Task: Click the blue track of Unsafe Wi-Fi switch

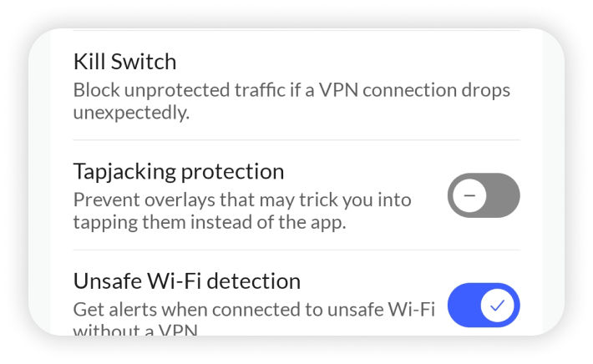Action: click(462, 305)
